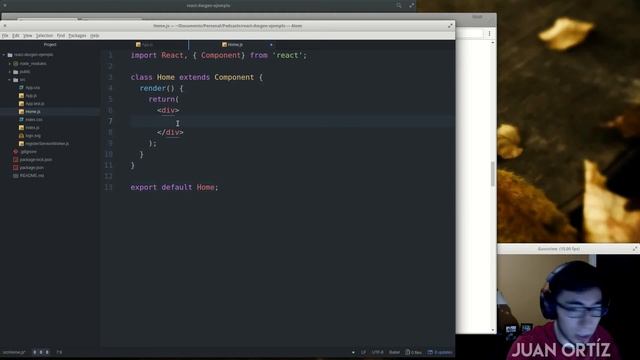Open package.json from the tree
This screenshot has width=640, height=360.
click(x=31, y=168)
